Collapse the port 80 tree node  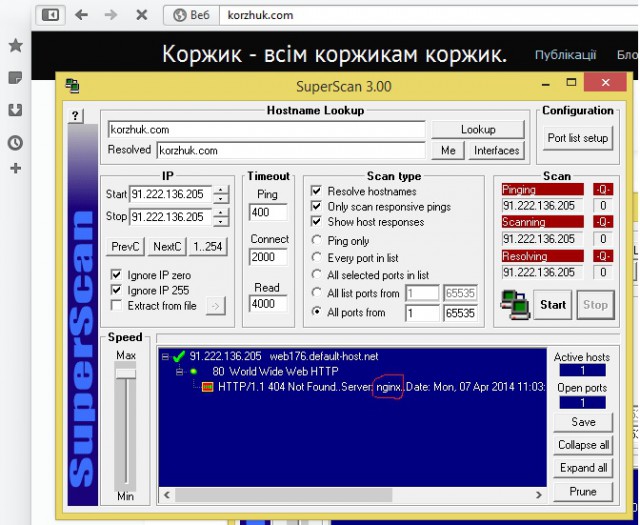pos(179,372)
